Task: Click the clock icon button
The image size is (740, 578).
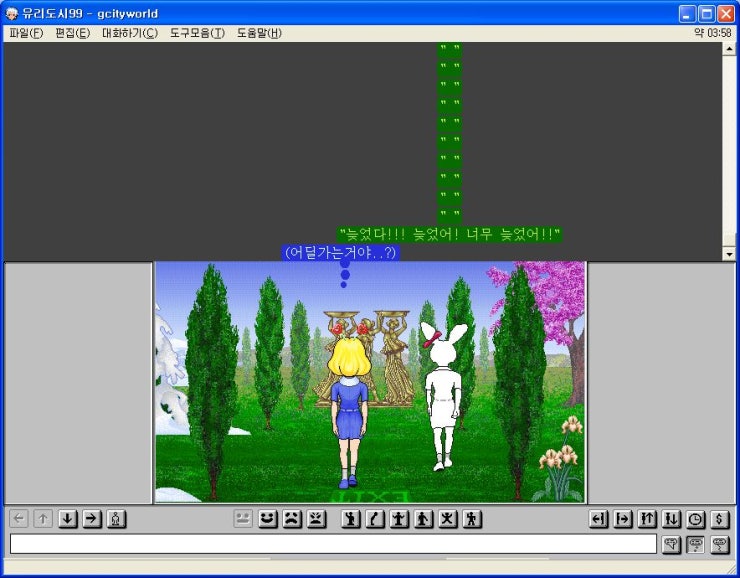Action: coord(695,519)
